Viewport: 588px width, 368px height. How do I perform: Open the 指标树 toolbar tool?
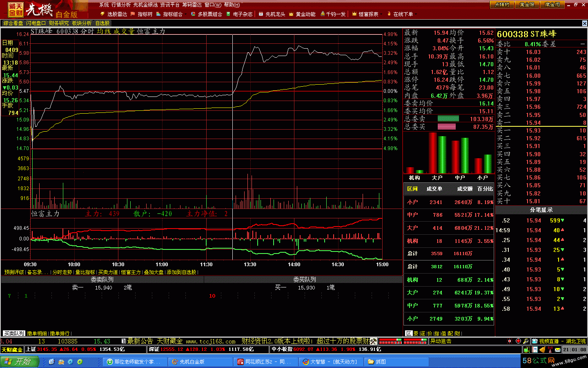coord(141,14)
